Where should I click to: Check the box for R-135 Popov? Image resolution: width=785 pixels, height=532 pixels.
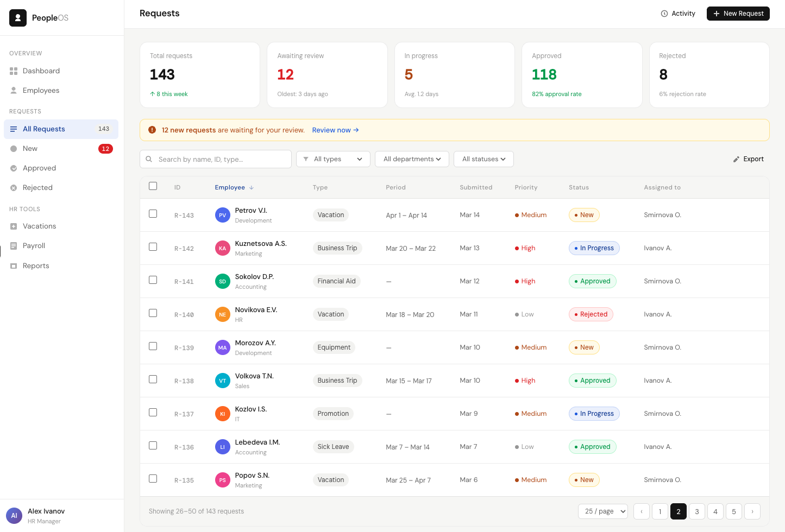pos(153,479)
